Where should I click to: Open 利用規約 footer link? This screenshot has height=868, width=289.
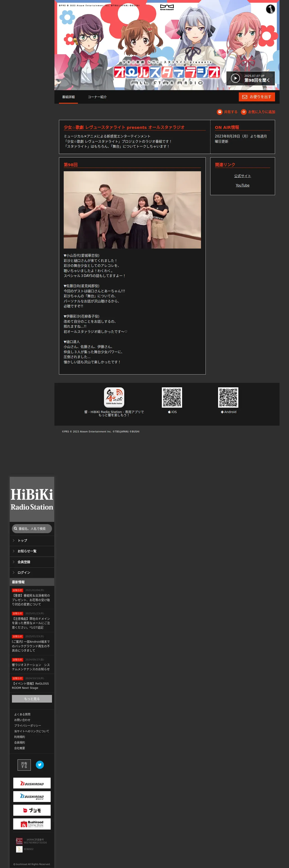tap(20, 737)
